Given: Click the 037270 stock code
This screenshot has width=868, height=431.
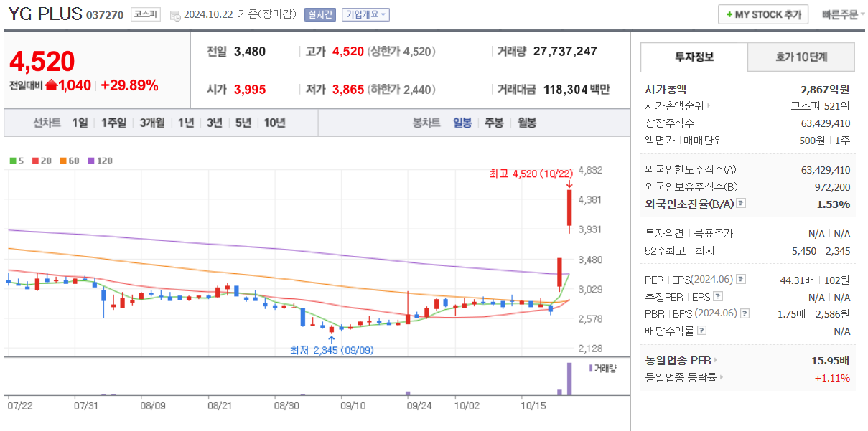Looking at the screenshot, I should coord(105,15).
